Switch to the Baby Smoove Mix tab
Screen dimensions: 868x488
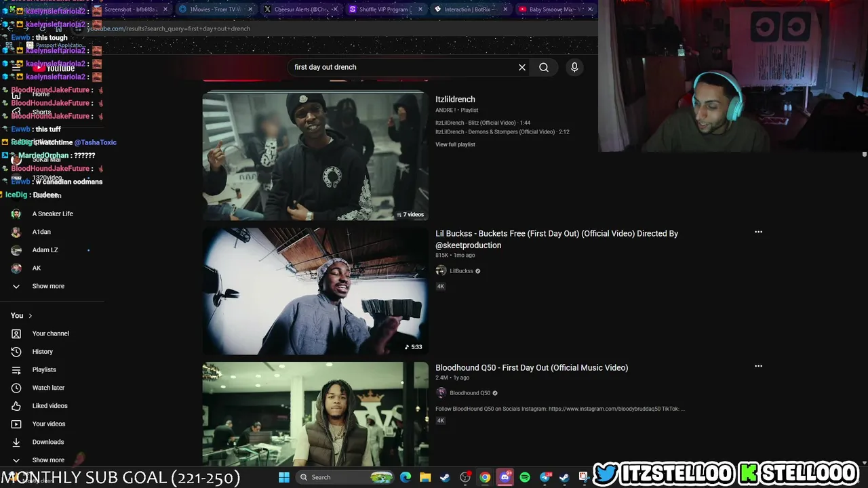coord(555,9)
